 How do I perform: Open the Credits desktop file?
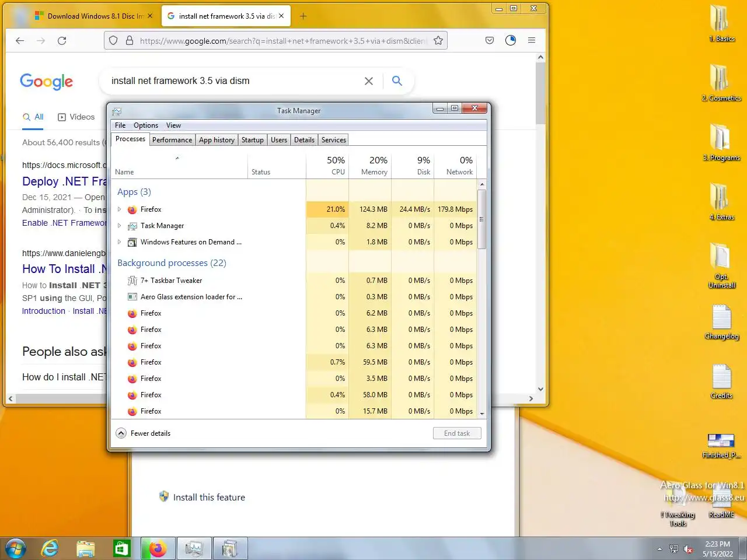pyautogui.click(x=721, y=381)
